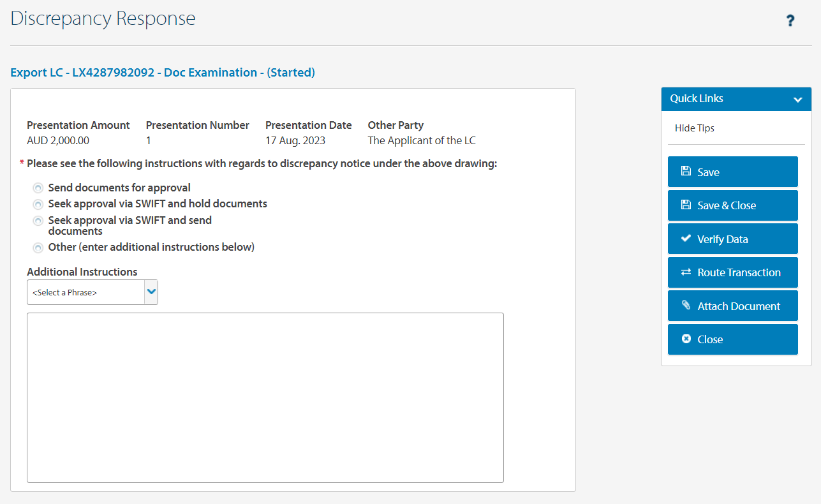Click the Save & Close disk icon
Image resolution: width=821 pixels, height=504 pixels.
pos(686,205)
